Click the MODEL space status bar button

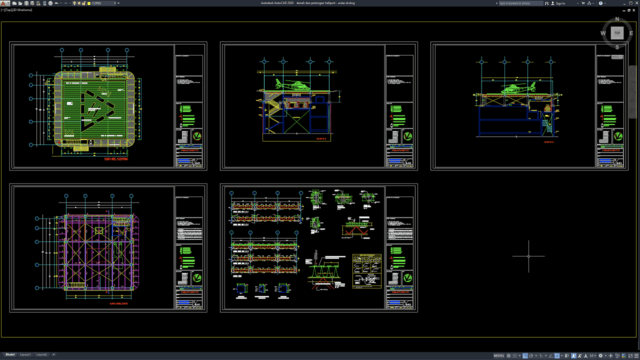(x=499, y=356)
